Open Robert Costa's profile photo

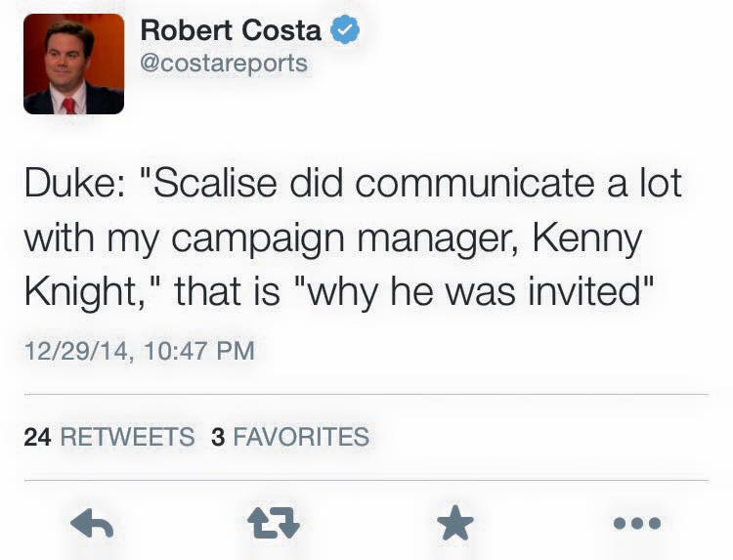[73, 65]
